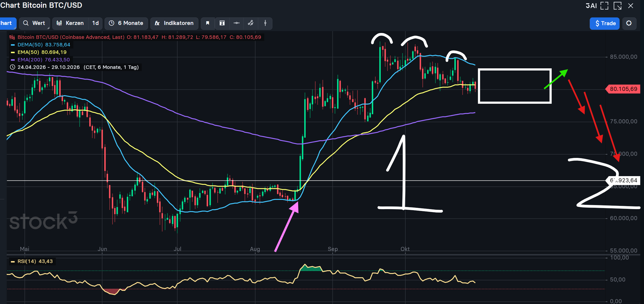Click the blue Trade button
Viewport: 644px width, 304px height.
[605, 23]
